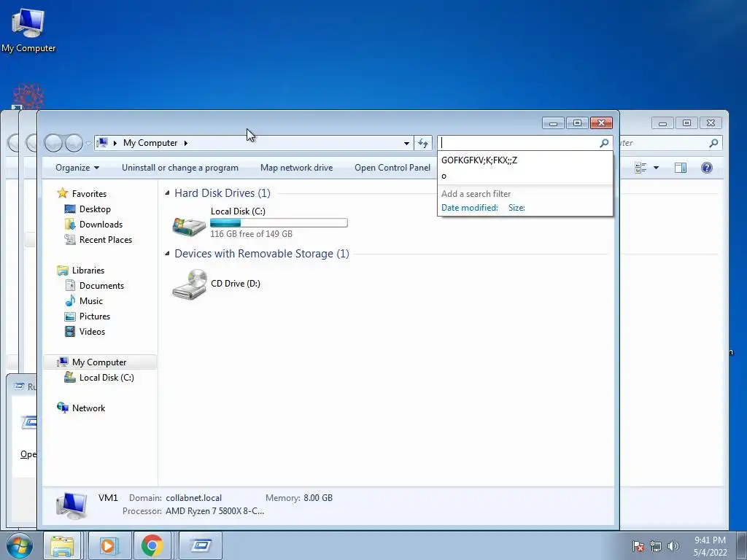Expand the address bar history dropdown

pyautogui.click(x=406, y=143)
